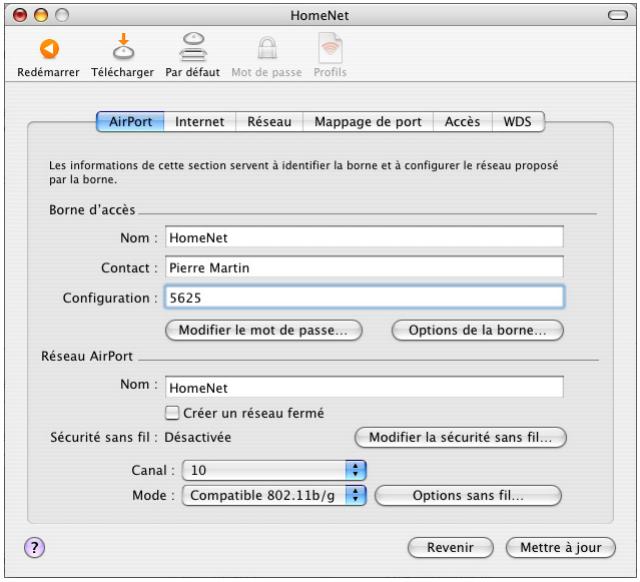This screenshot has width=640, height=582.
Task: Click the HomeNet window title
Action: pyautogui.click(x=320, y=16)
